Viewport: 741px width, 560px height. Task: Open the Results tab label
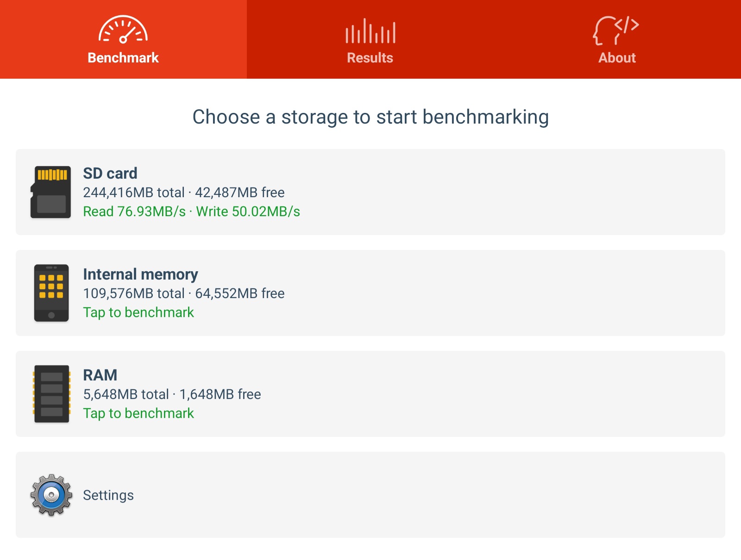(x=370, y=58)
